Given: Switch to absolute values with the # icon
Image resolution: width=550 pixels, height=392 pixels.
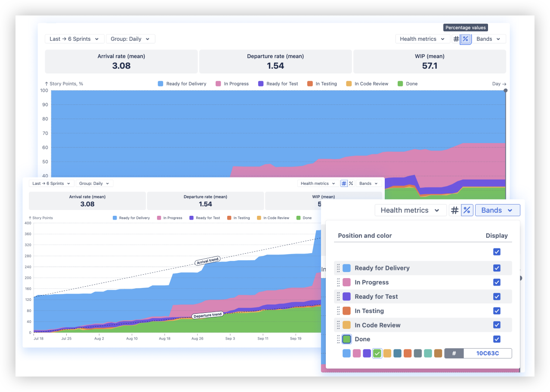Looking at the screenshot, I should [456, 39].
